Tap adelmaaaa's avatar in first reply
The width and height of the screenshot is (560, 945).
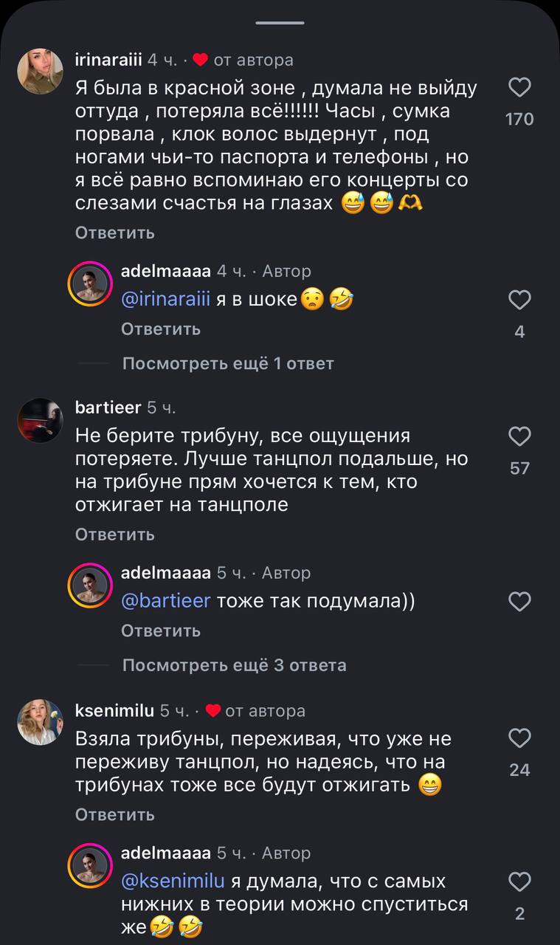pyautogui.click(x=91, y=283)
